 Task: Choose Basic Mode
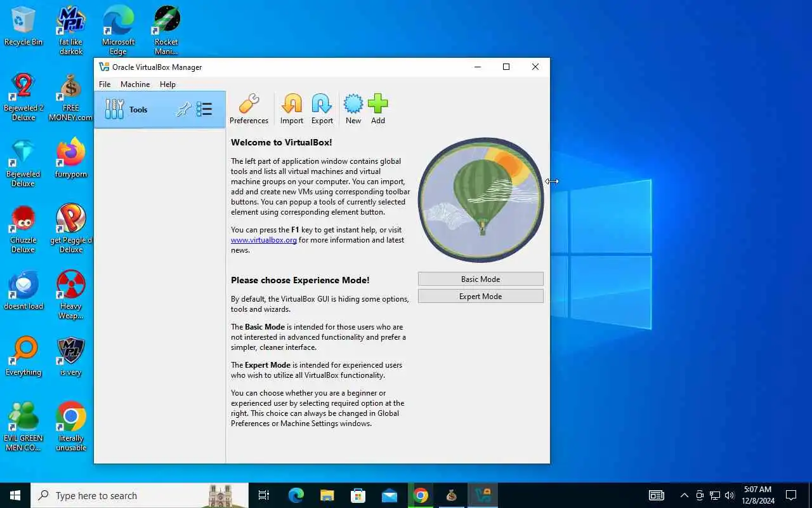480,279
